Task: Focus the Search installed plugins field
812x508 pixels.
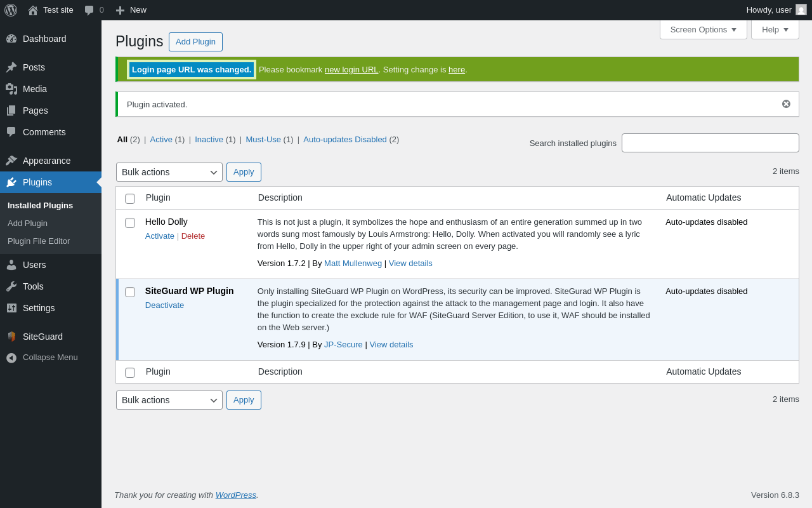Action: pos(710,143)
